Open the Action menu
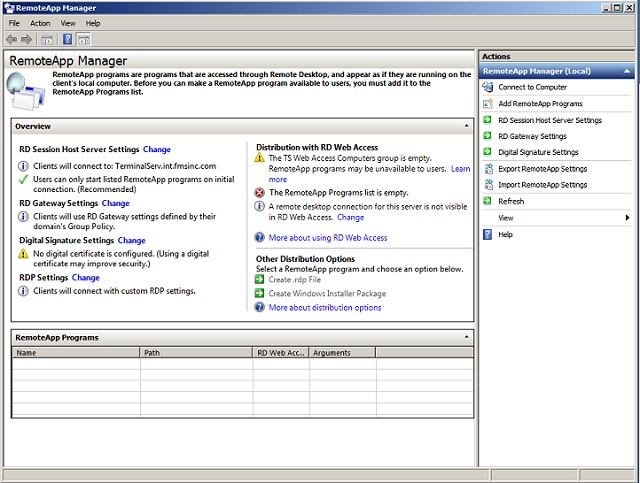Screen dimensions: 640x483 [40, 23]
